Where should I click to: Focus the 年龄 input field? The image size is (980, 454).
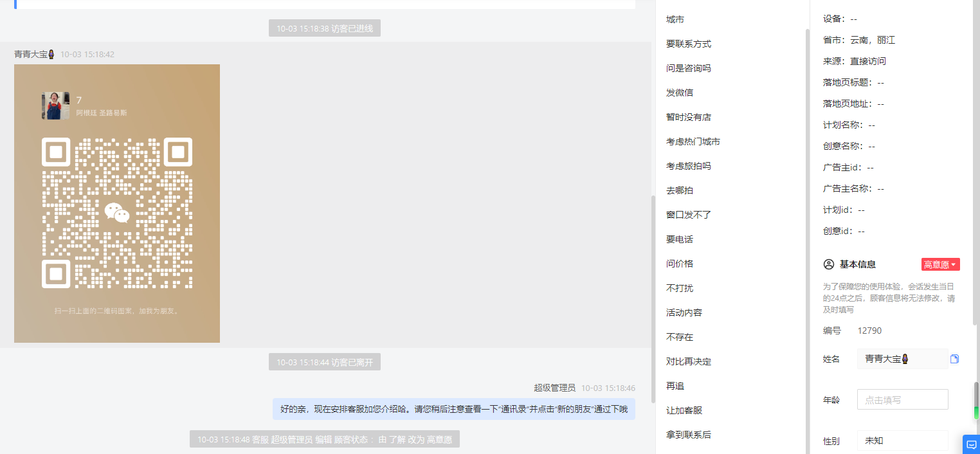(902, 399)
